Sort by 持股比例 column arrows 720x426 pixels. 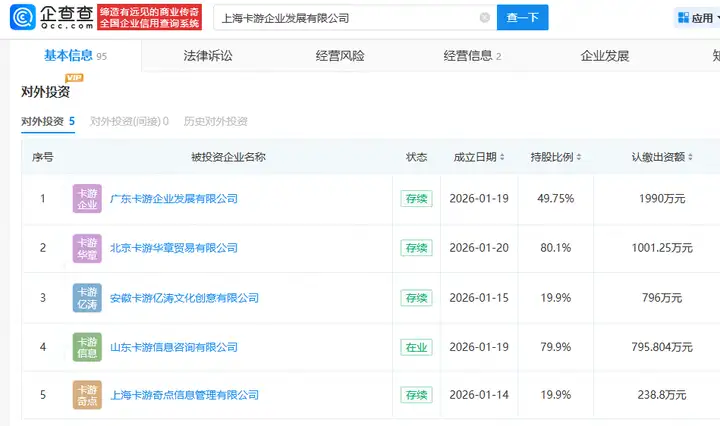(579, 157)
